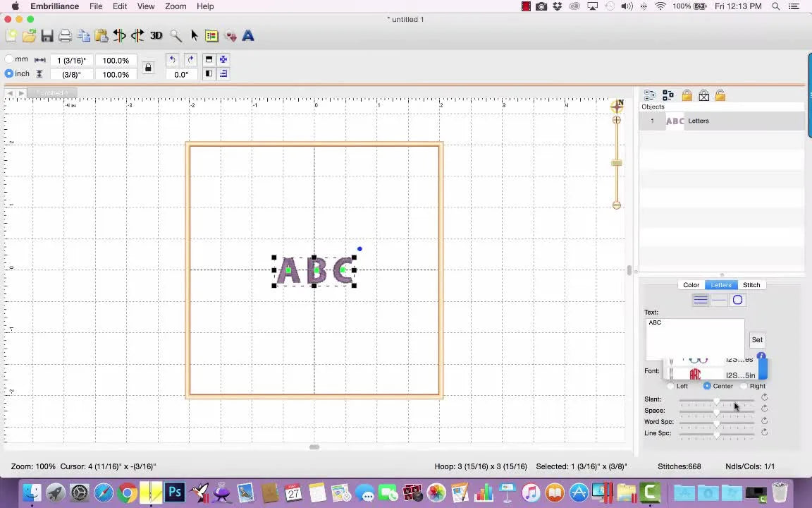Click inside the ABC text box

click(695, 339)
